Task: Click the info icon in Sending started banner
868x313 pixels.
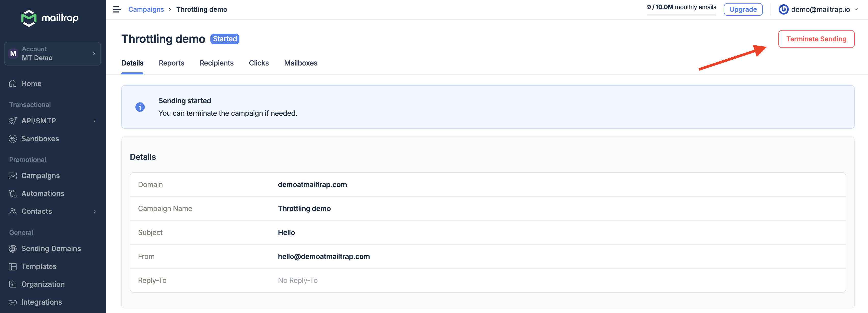Action: (140, 107)
